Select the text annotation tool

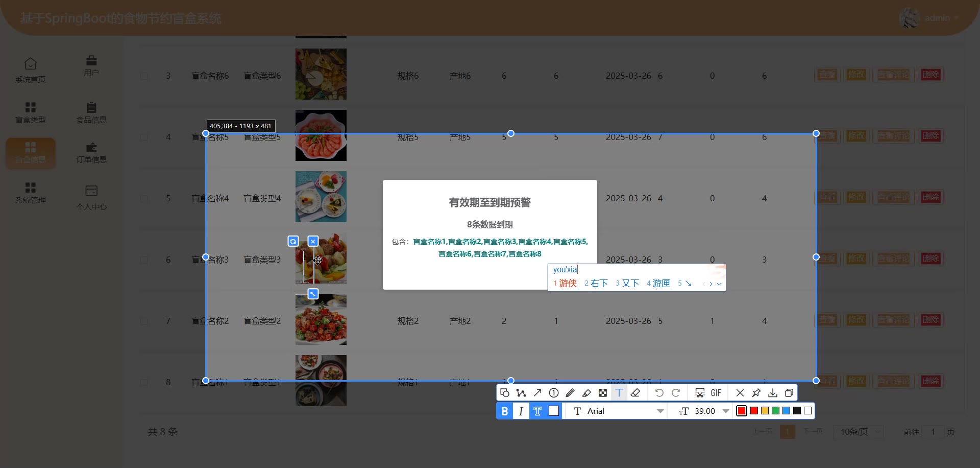(619, 393)
